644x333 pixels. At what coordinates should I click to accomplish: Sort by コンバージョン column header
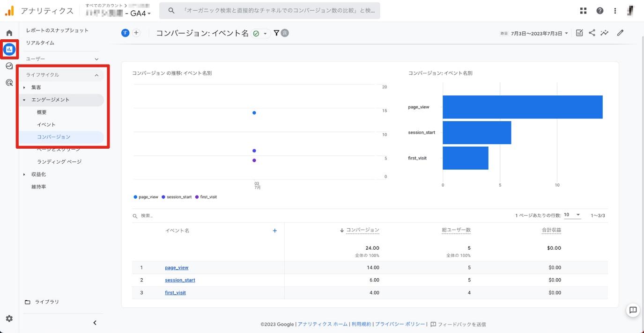click(363, 230)
